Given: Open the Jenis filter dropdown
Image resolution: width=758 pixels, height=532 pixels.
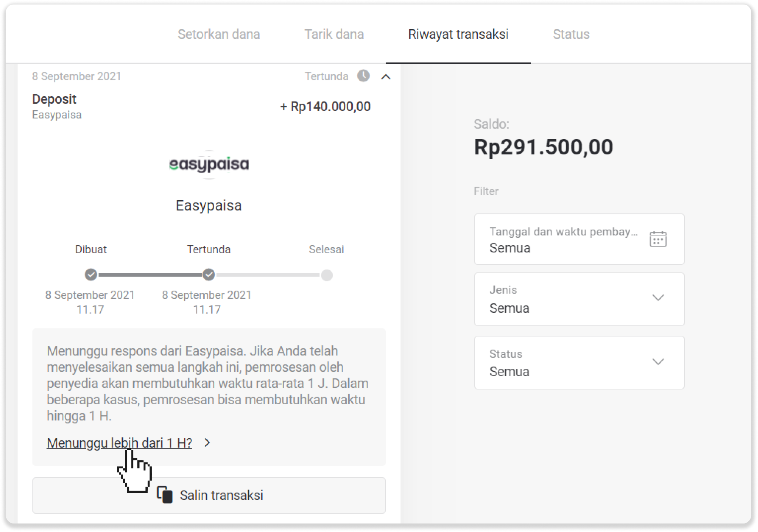Looking at the screenshot, I should point(579,299).
